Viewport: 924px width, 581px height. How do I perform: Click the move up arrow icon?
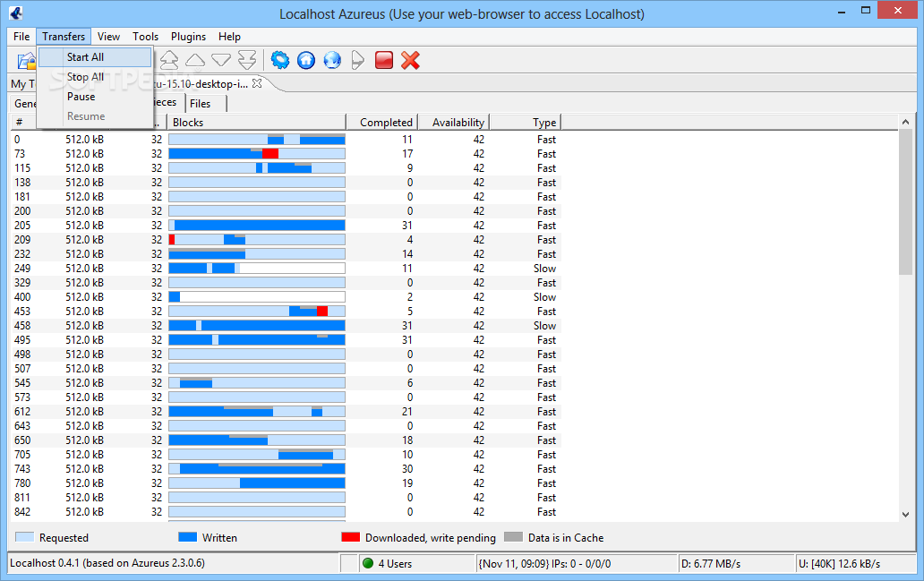(195, 59)
